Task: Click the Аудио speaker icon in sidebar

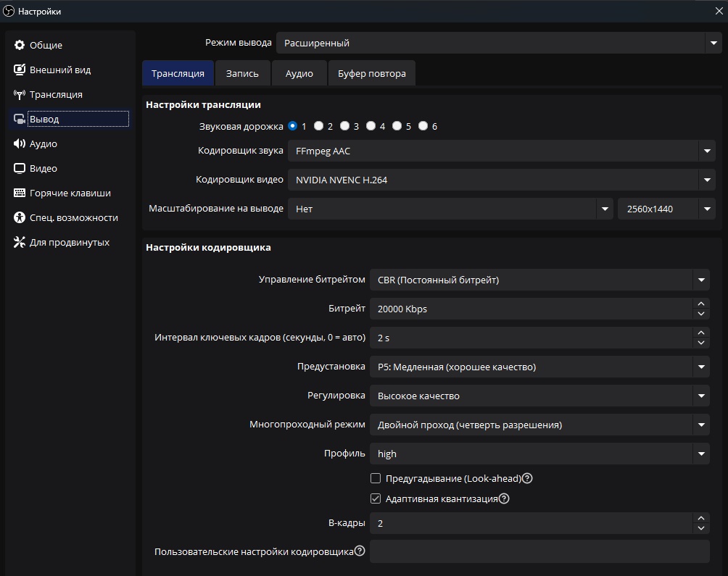Action: tap(20, 143)
